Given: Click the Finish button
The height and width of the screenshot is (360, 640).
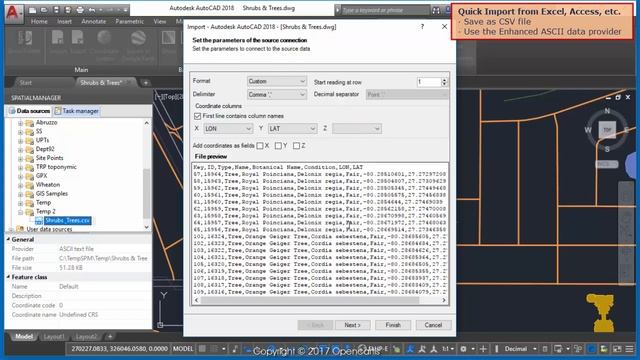Looking at the screenshot, I should [x=393, y=325].
